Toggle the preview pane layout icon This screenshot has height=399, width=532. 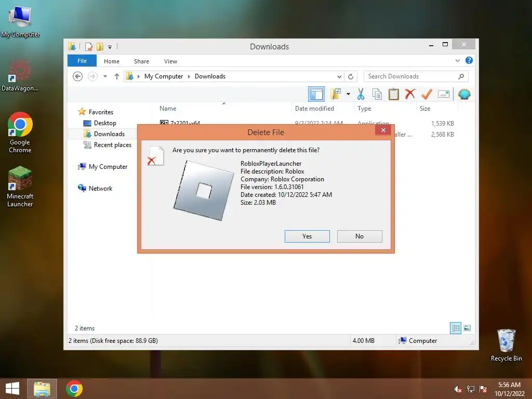316,94
